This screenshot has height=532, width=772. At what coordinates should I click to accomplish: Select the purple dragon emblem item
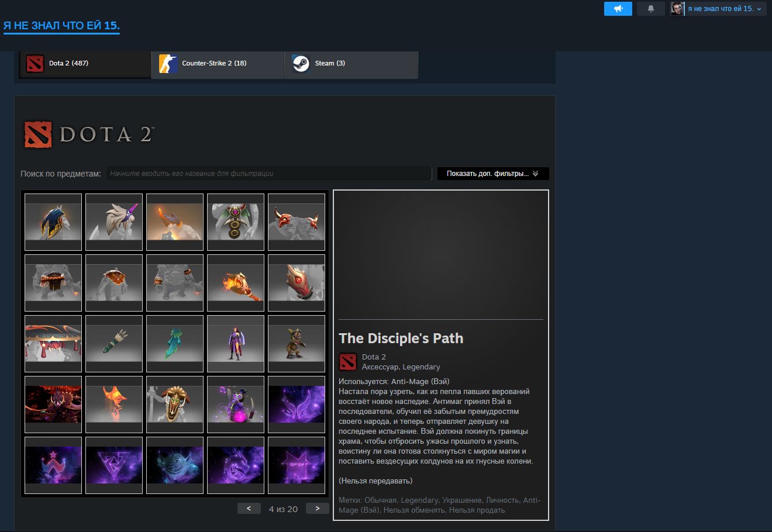[236, 465]
